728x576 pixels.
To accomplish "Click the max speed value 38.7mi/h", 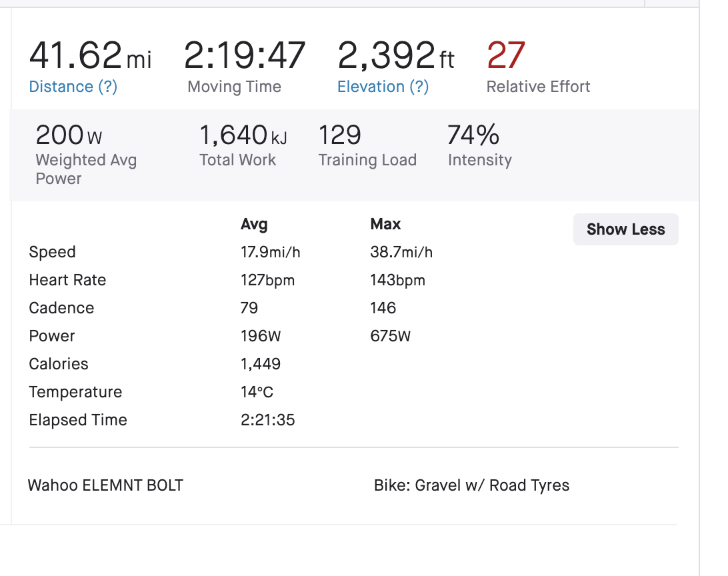I will [401, 252].
